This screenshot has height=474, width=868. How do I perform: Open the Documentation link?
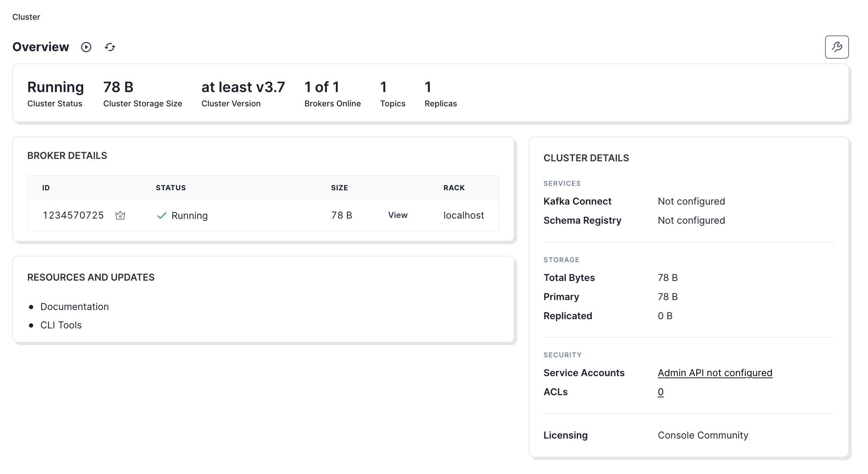point(75,307)
